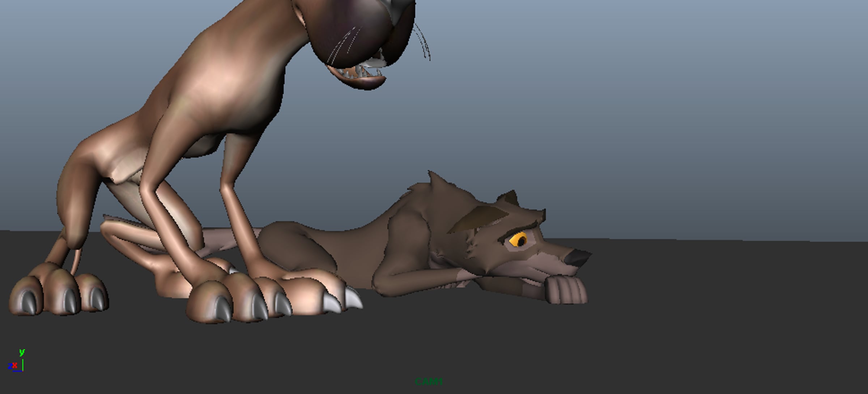Click the wolf's front paw

coord(566,290)
